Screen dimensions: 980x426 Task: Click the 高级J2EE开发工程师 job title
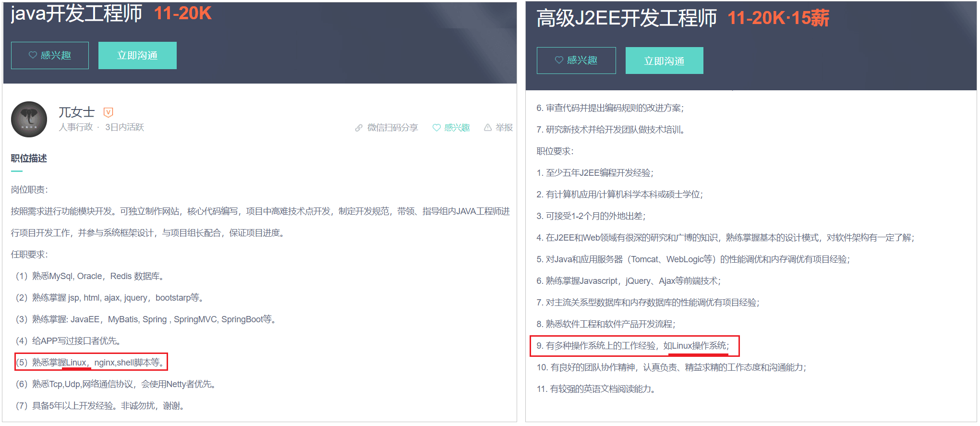pos(626,18)
